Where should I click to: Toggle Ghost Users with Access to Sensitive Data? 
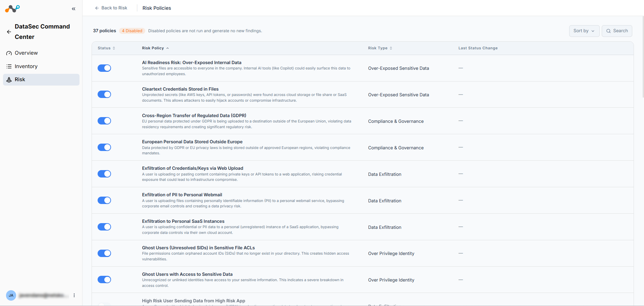pyautogui.click(x=104, y=279)
